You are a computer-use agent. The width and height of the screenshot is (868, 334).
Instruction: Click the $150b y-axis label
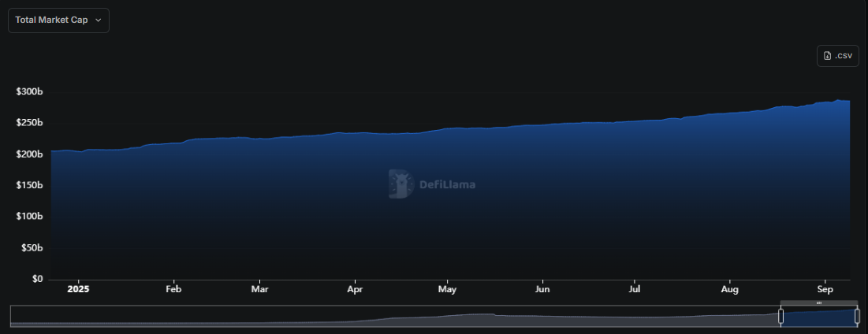[30, 185]
